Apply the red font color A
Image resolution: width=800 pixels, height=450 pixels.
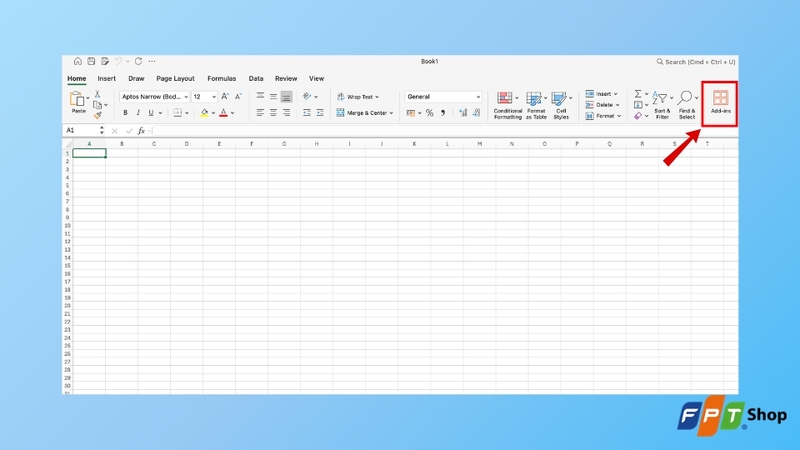(223, 113)
